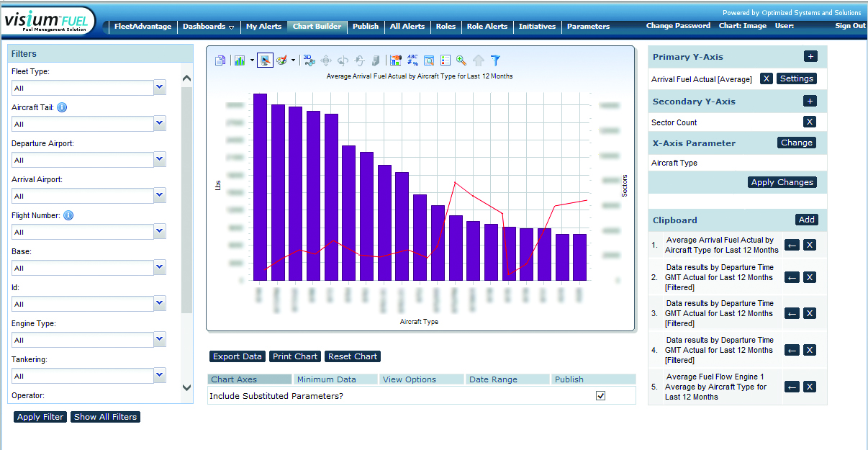
Task: Toggle 3D view glasses icon
Action: [309, 60]
